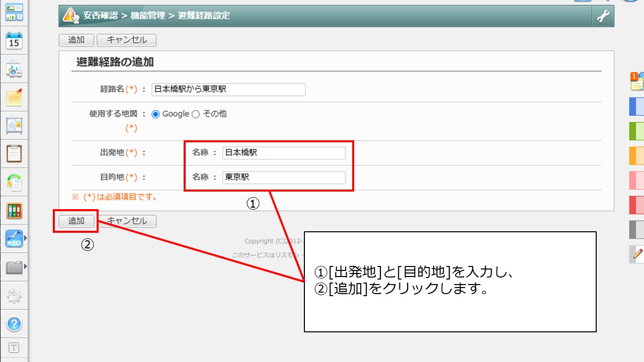This screenshot has height=362, width=644.
Task: Select the pink sticky color tab
Action: point(636,180)
